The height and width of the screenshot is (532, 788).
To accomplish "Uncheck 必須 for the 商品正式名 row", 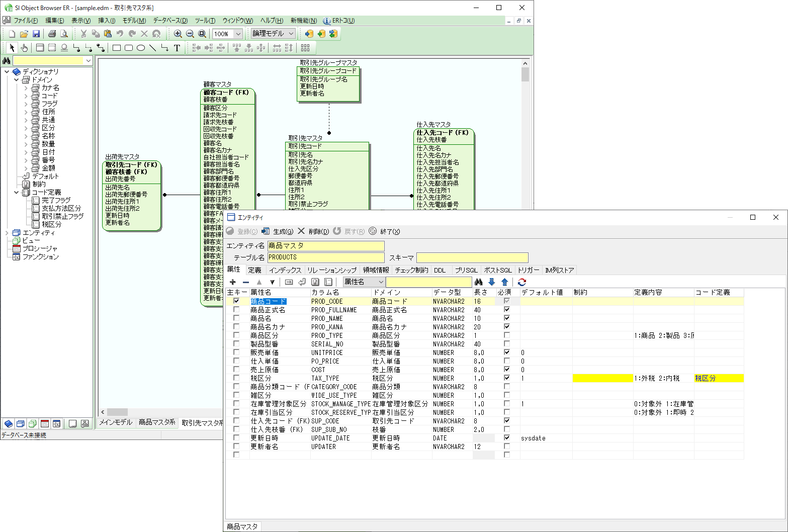I will pyautogui.click(x=506, y=310).
